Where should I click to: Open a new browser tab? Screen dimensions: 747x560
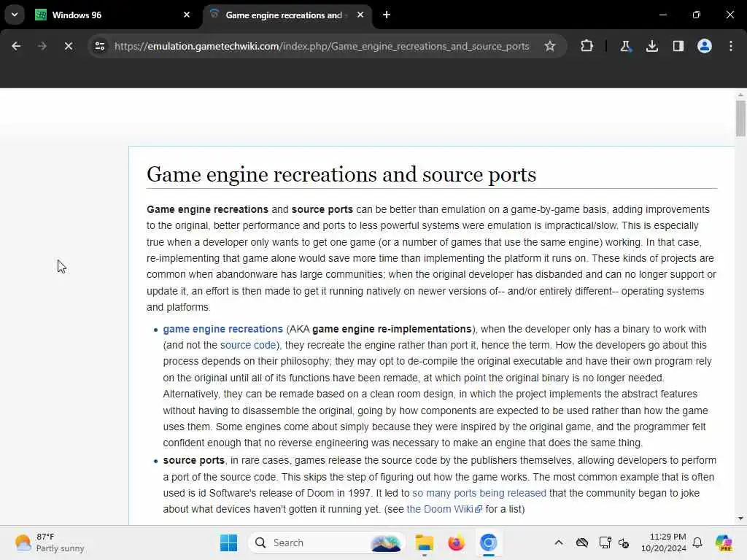(x=387, y=15)
